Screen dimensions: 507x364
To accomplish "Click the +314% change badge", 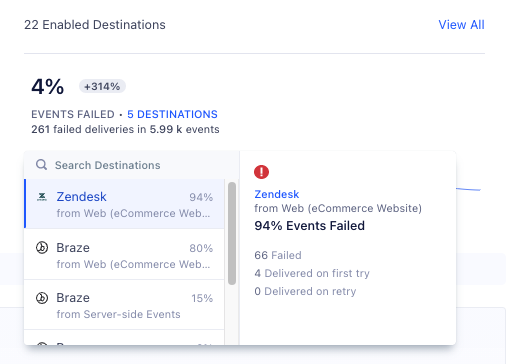I will point(102,86).
